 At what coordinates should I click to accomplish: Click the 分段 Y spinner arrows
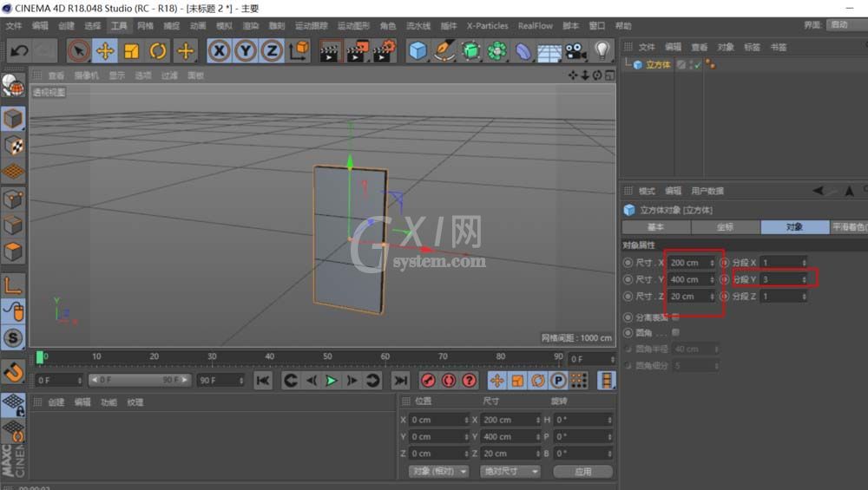805,279
